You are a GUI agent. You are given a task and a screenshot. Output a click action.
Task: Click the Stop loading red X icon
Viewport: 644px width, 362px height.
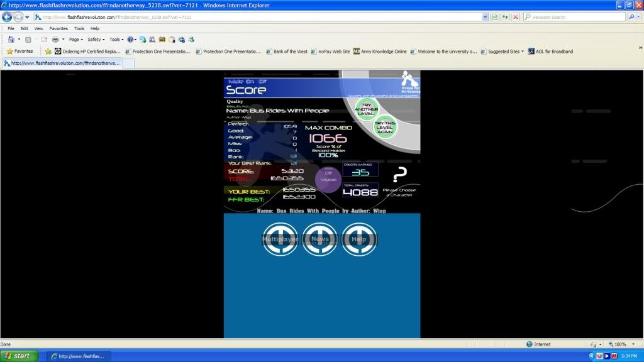tap(515, 17)
